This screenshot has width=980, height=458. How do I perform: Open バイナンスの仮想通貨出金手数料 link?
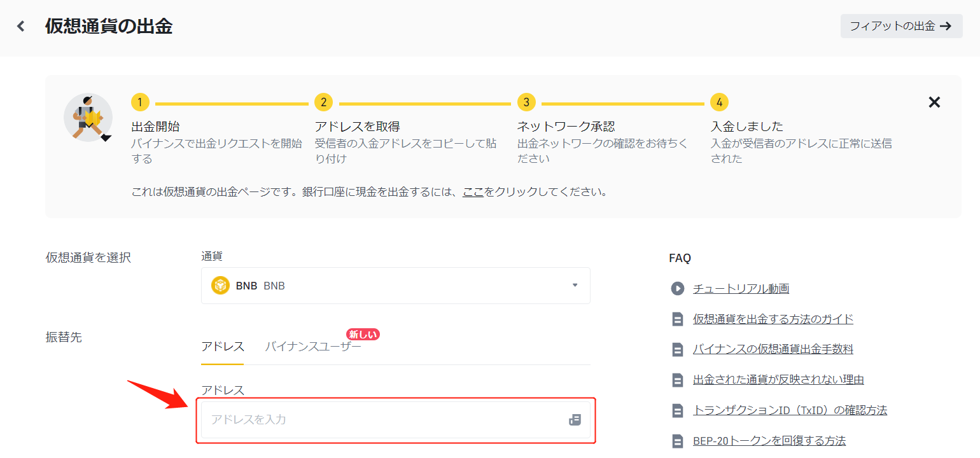coord(773,349)
